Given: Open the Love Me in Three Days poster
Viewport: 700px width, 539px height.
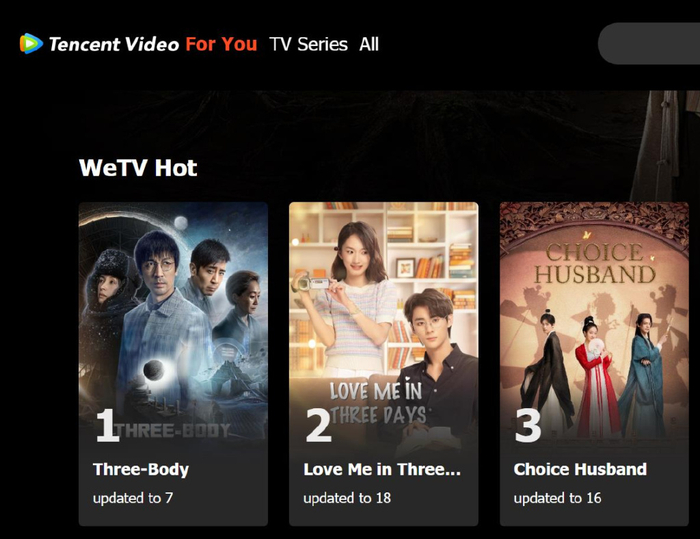Looking at the screenshot, I should [383, 322].
